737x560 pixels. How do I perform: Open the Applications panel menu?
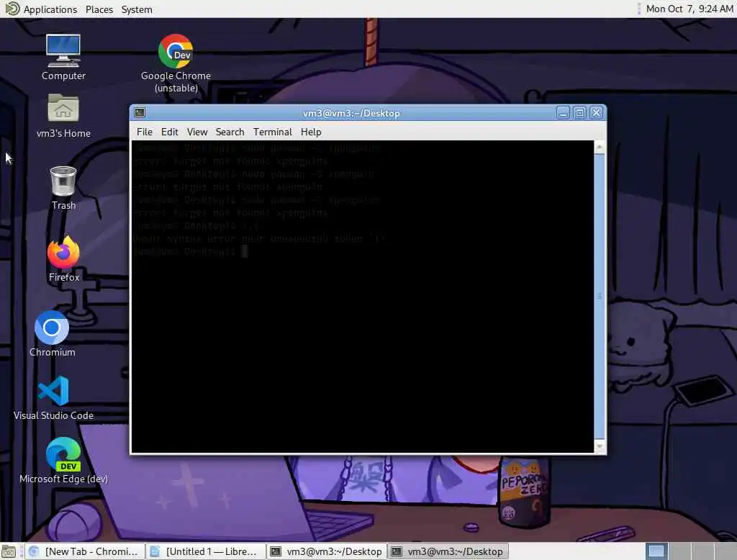(x=50, y=9)
